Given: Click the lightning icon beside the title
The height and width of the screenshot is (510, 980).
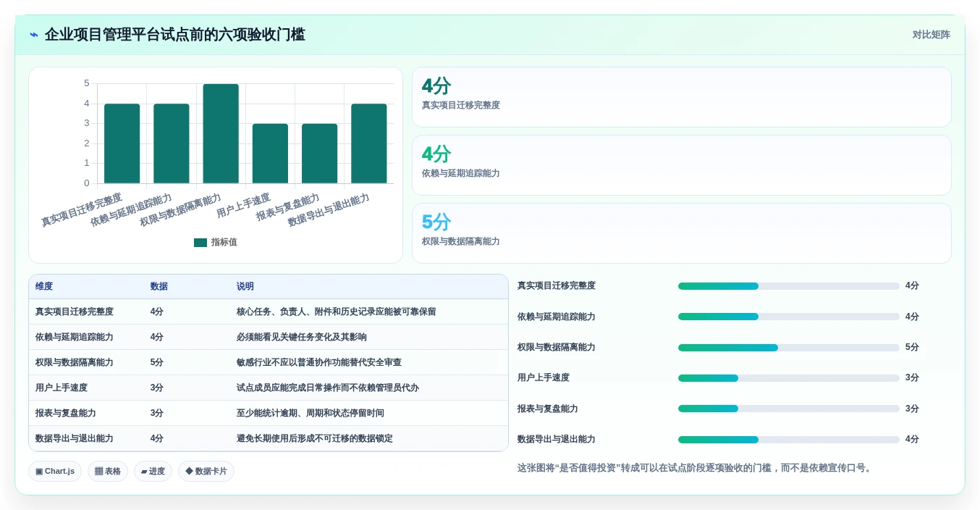Looking at the screenshot, I should coord(34,35).
